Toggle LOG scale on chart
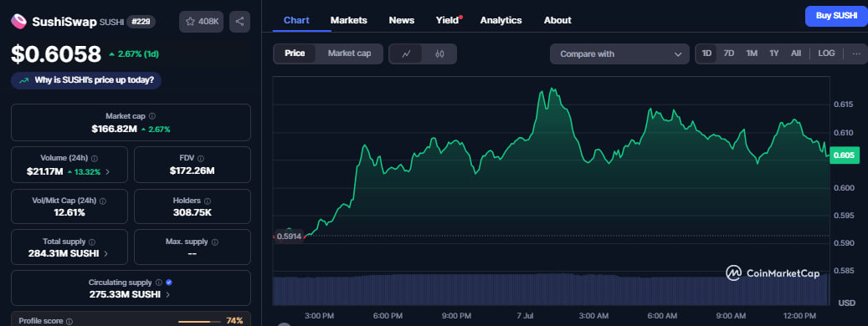The image size is (868, 326). pos(826,53)
